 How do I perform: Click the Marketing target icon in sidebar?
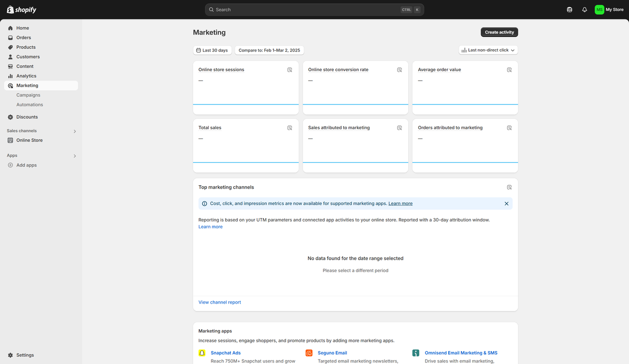(x=10, y=85)
